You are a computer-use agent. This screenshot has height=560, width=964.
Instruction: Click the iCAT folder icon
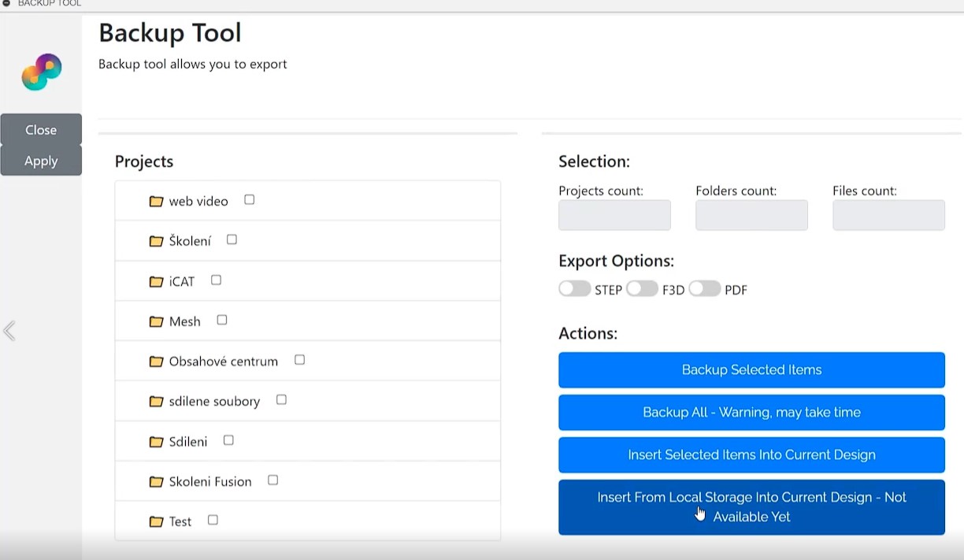[156, 281]
